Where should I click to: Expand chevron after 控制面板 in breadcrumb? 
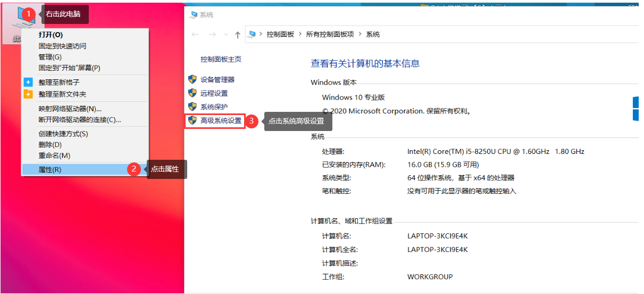[300, 34]
